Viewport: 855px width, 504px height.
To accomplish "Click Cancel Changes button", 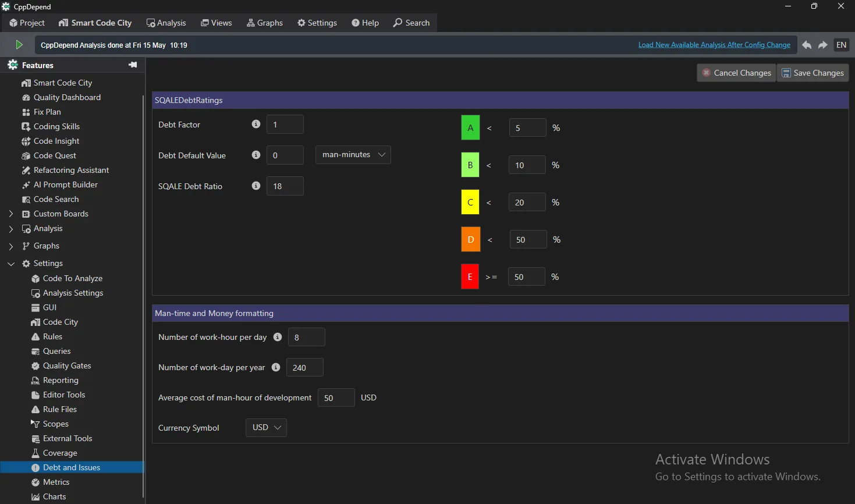I will pyautogui.click(x=737, y=73).
